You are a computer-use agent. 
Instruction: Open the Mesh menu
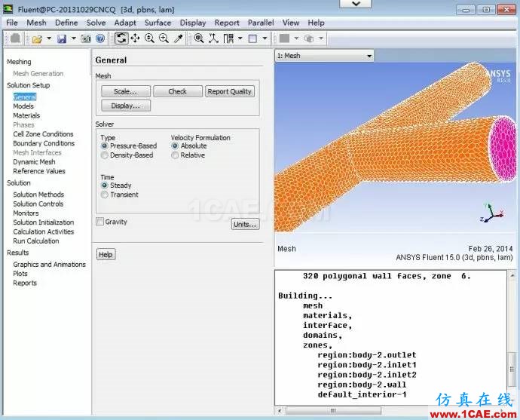pos(36,23)
